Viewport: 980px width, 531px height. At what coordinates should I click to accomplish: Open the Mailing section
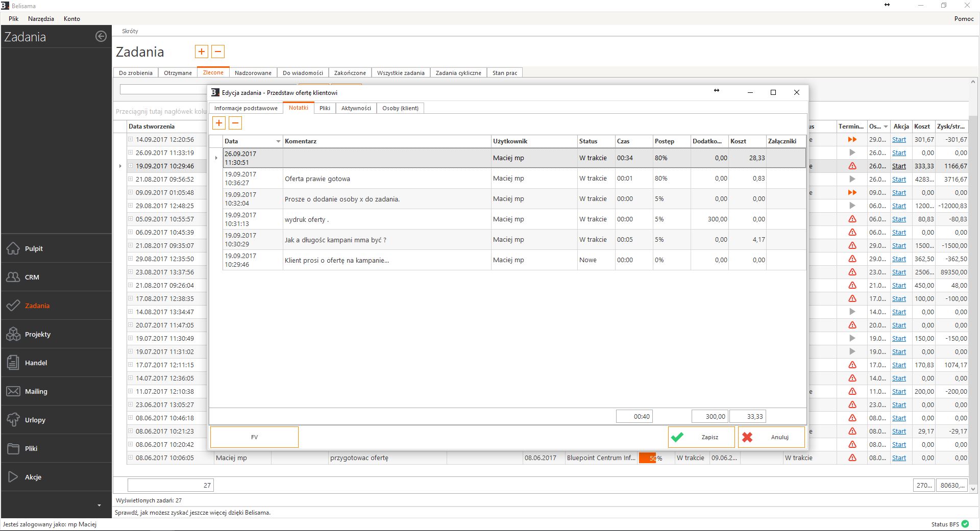36,391
